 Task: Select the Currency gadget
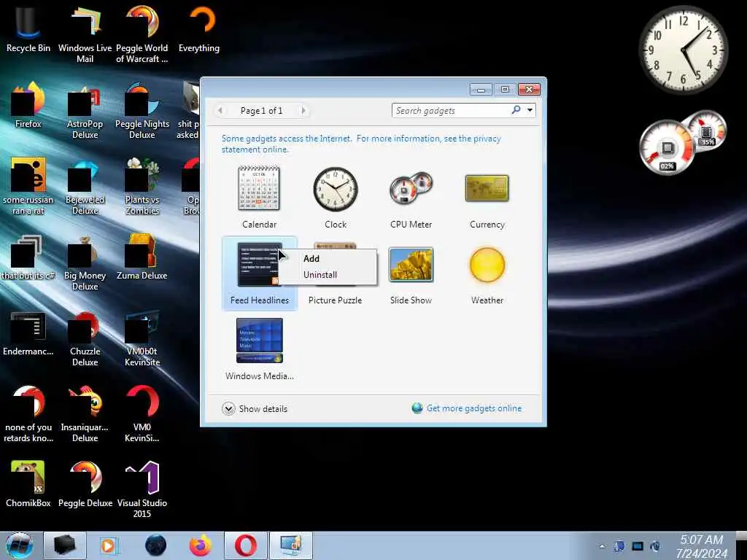click(x=487, y=197)
